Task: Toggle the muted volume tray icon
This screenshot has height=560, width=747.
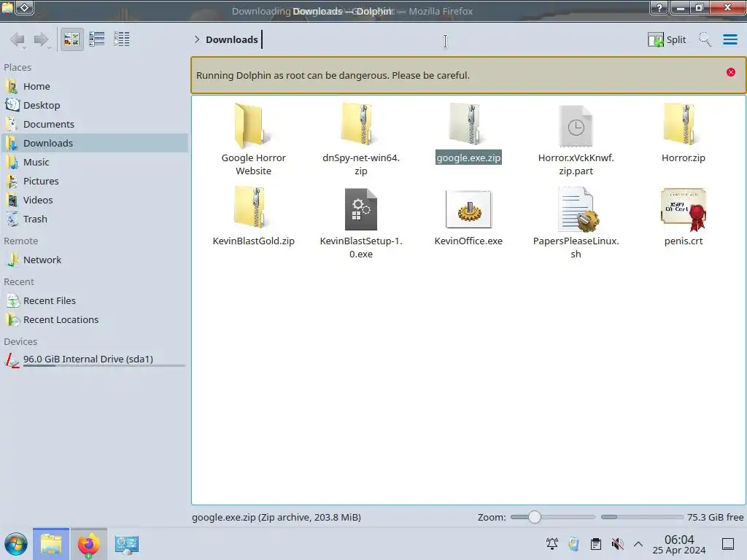Action: pos(617,544)
